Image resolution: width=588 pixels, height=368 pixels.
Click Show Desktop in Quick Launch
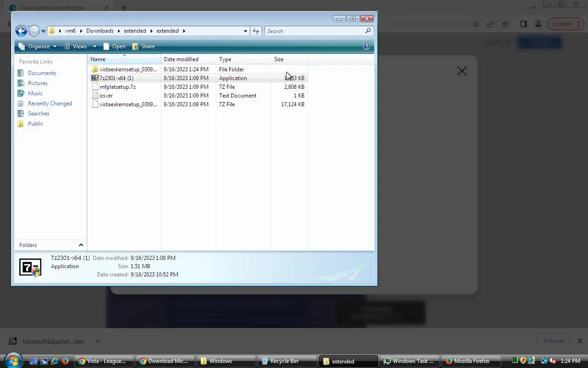click(34, 361)
